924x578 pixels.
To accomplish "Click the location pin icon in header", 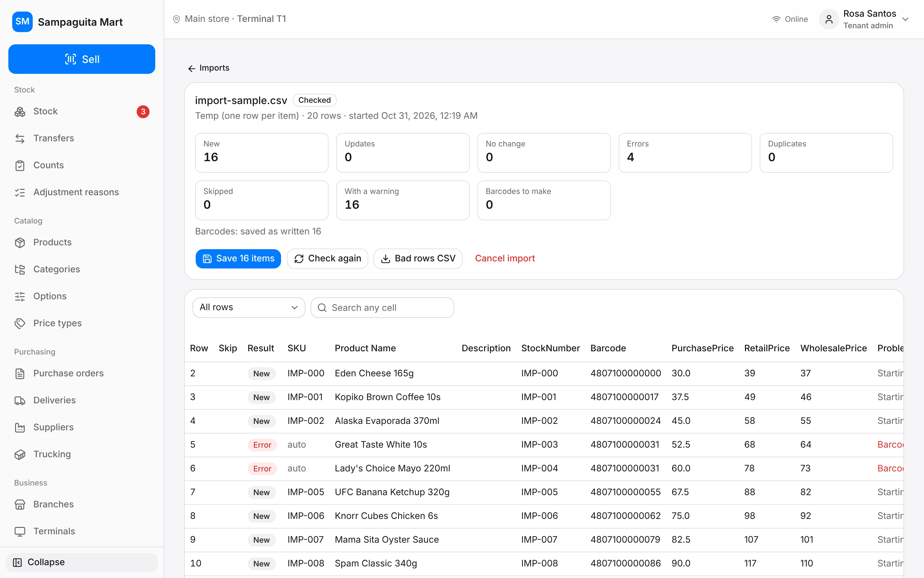I will click(x=176, y=19).
